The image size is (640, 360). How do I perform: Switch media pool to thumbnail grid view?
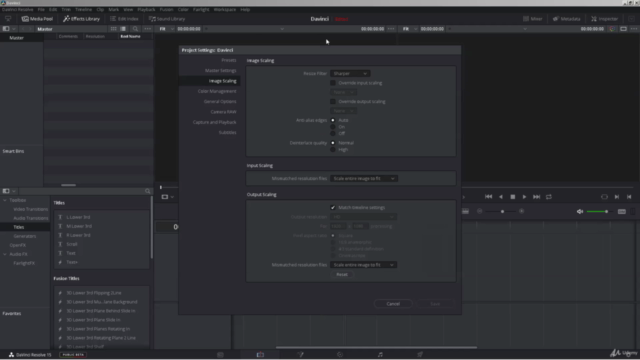point(113,29)
